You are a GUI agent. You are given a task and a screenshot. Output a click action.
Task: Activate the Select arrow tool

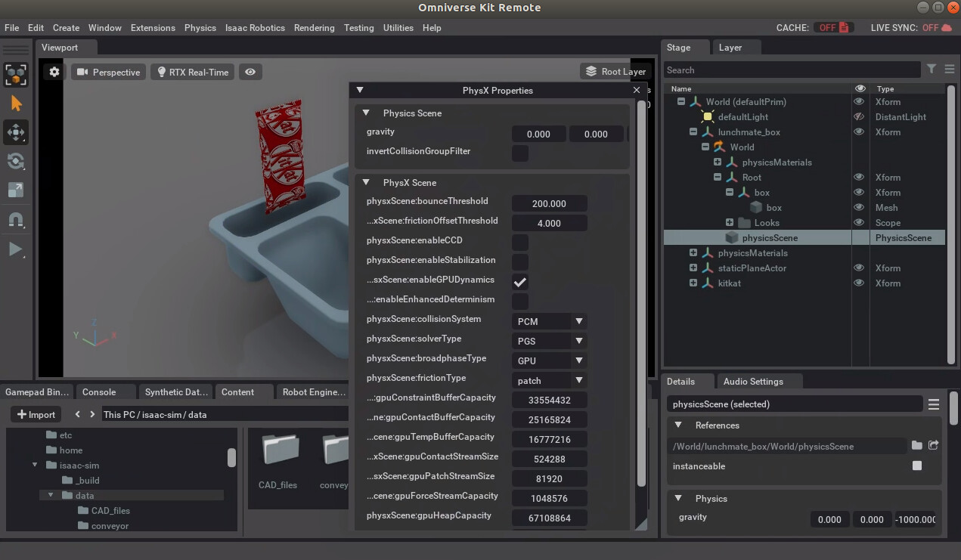[x=17, y=104]
